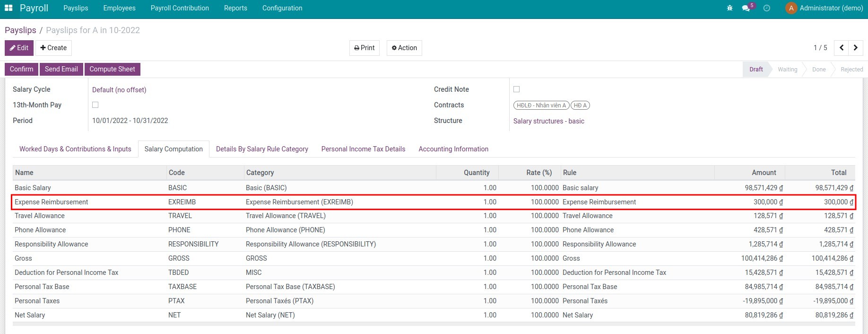Click the Confirm button
The height and width of the screenshot is (334, 868).
click(x=22, y=69)
